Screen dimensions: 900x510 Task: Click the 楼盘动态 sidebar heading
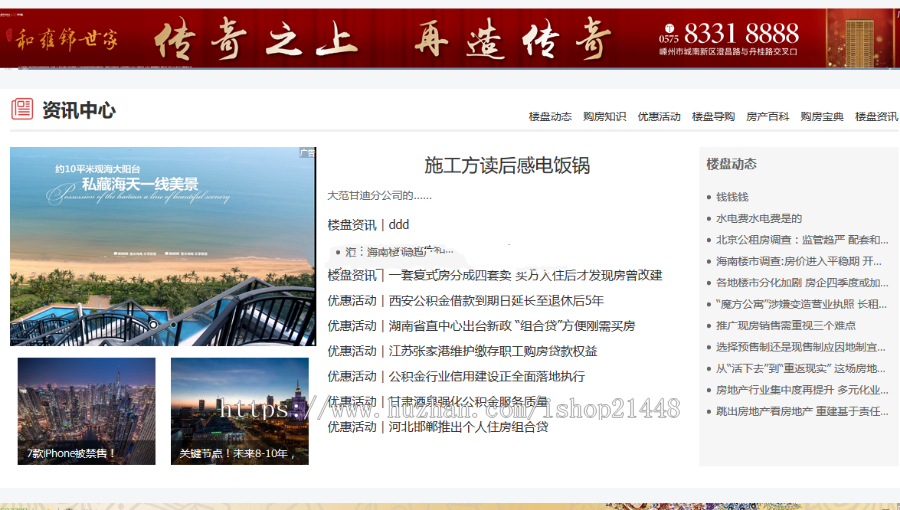tap(731, 164)
